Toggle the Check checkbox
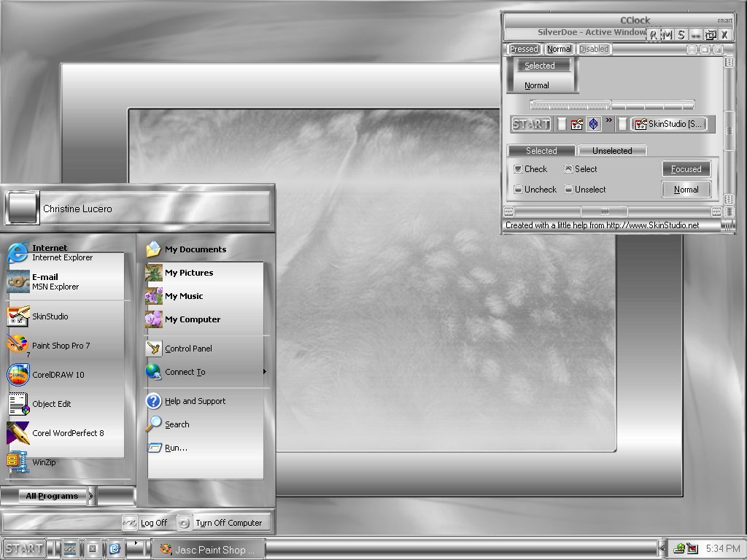 (x=519, y=168)
